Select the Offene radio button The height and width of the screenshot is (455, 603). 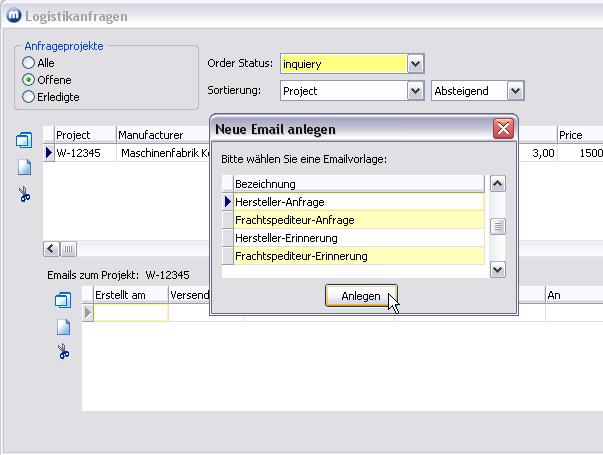pos(29,80)
